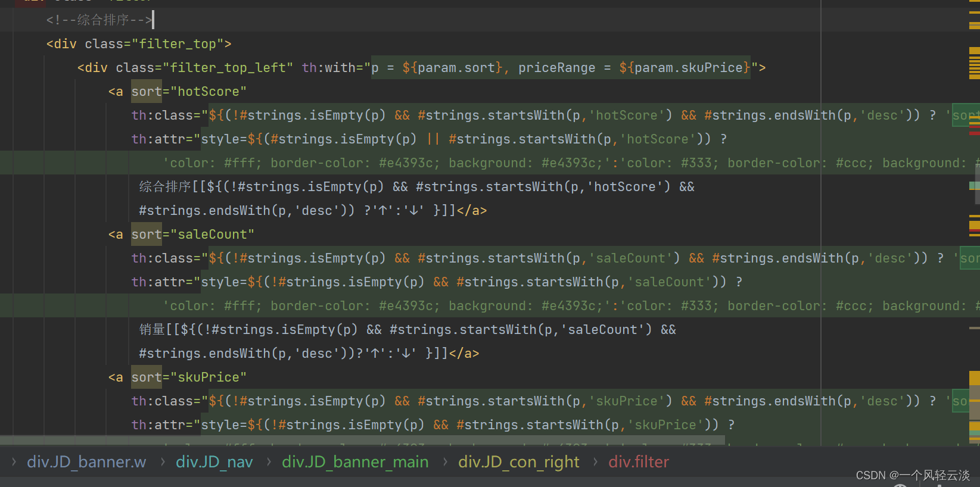Click the th:class line containing 'skuPrice'
980x487 pixels.
[555, 401]
